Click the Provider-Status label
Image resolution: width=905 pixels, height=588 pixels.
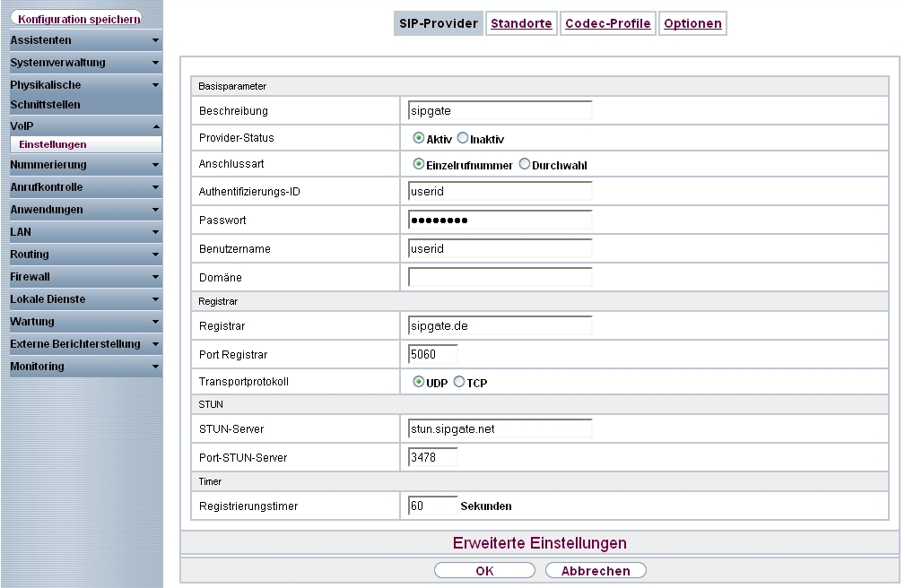pyautogui.click(x=236, y=138)
